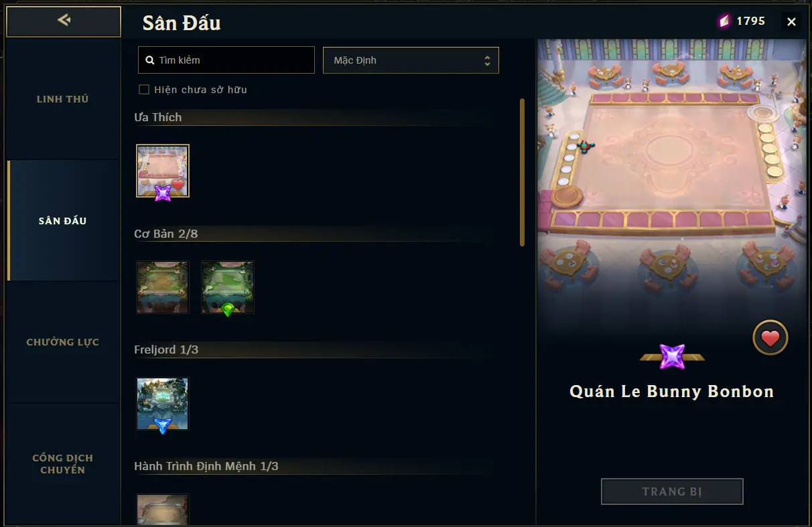Click the dropdown arrows on Mặc Định
The height and width of the screenshot is (527, 812).
(487, 61)
